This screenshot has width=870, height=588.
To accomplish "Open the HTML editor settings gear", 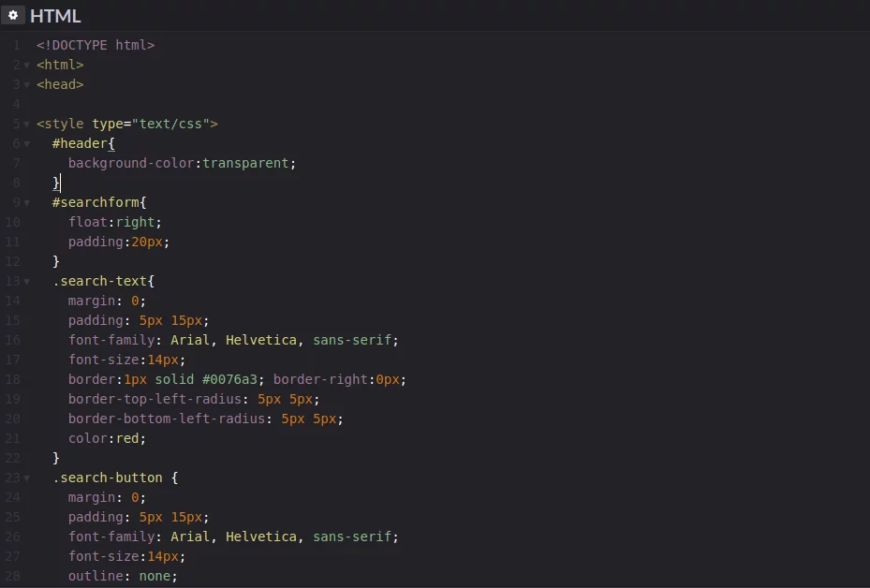I will click(13, 15).
